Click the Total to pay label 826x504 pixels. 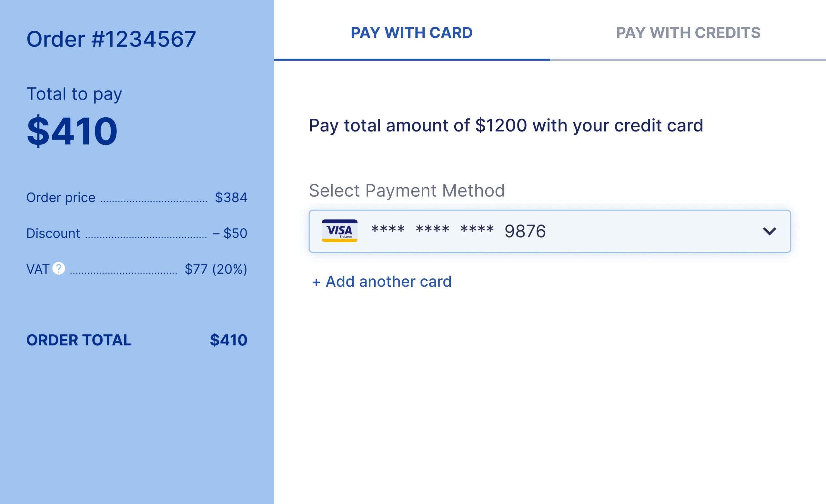click(74, 94)
